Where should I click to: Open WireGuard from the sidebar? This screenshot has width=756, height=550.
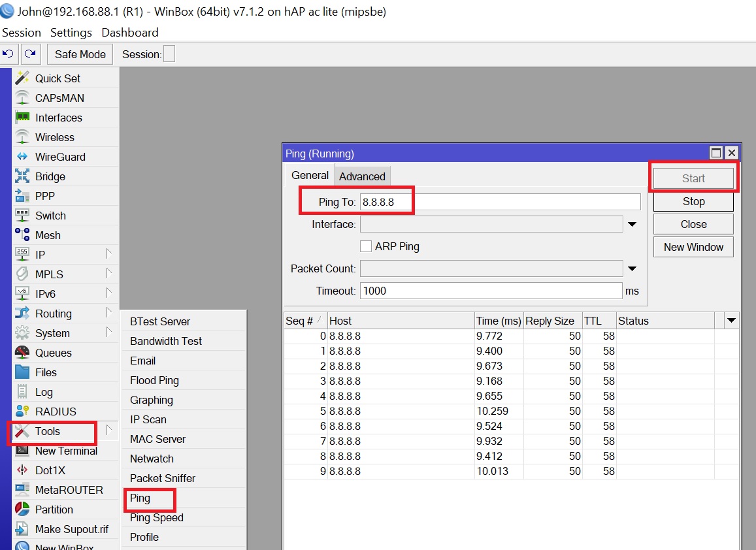pos(65,157)
